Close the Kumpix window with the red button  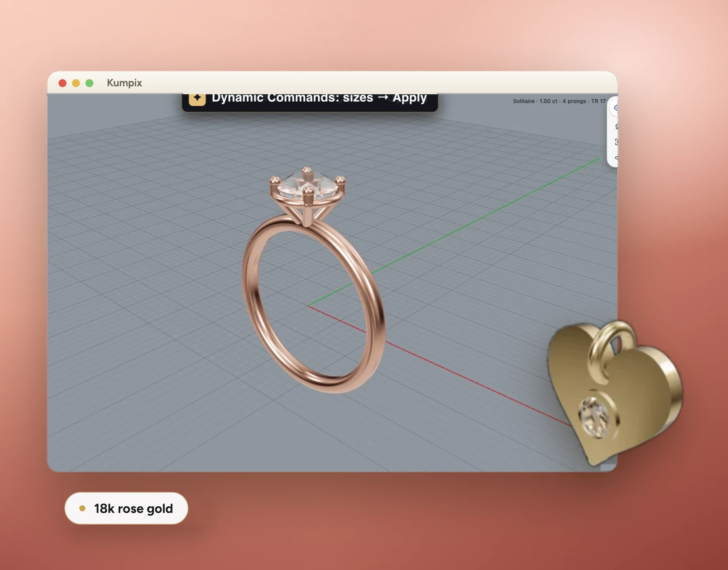point(63,83)
